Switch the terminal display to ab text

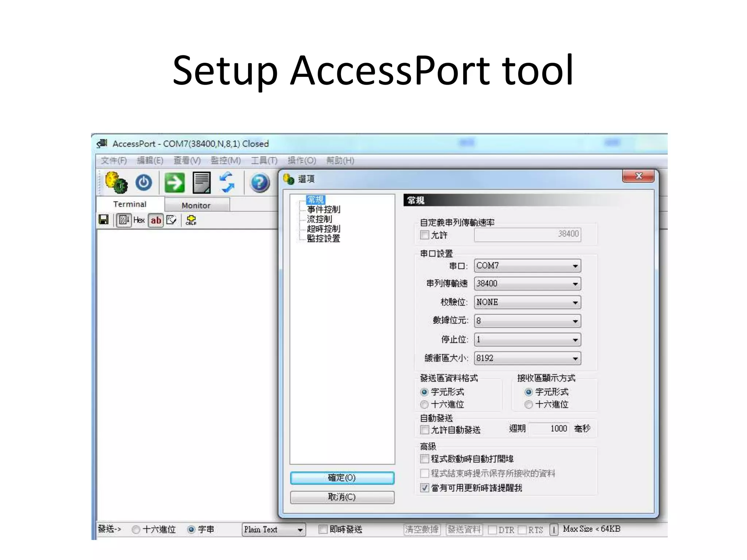coord(156,220)
